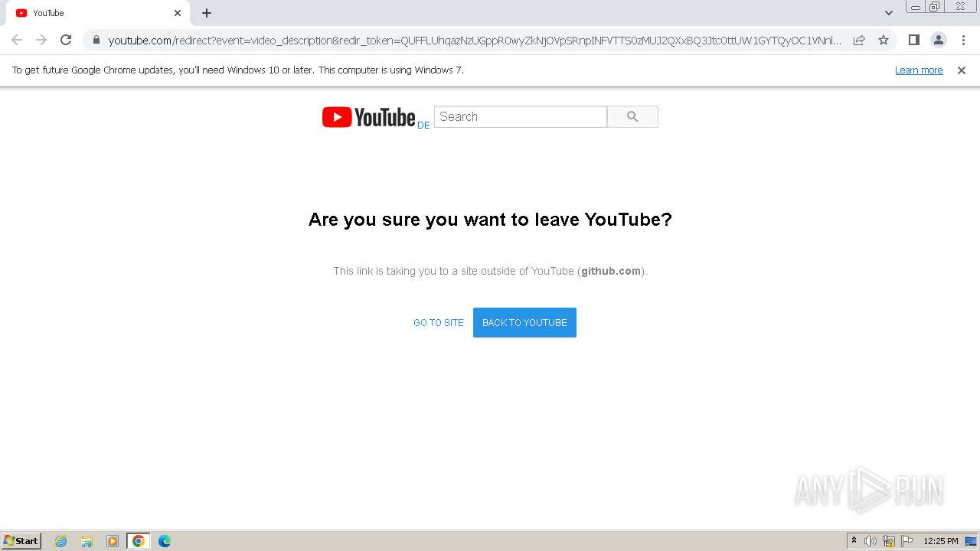Open Windows Media Player from taskbar
Image resolution: width=980 pixels, height=551 pixels.
point(113,541)
